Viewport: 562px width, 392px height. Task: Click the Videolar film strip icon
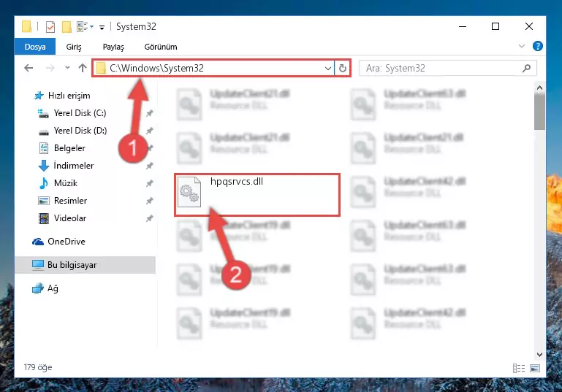pos(44,218)
